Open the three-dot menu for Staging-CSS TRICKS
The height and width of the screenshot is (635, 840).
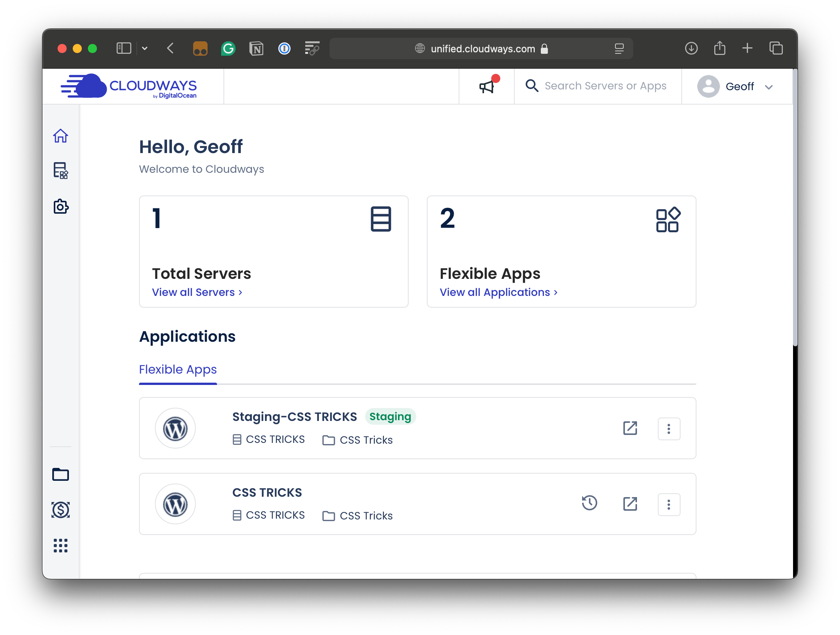click(x=669, y=428)
